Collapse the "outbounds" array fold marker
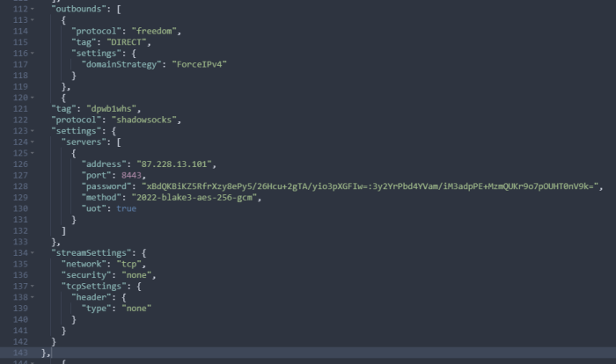The image size is (616, 364). 33,8
